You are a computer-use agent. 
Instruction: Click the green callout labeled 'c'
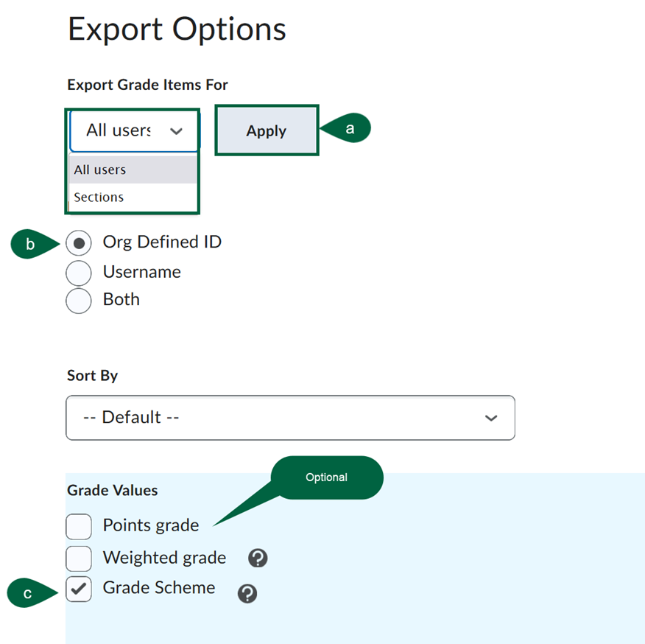(26, 592)
